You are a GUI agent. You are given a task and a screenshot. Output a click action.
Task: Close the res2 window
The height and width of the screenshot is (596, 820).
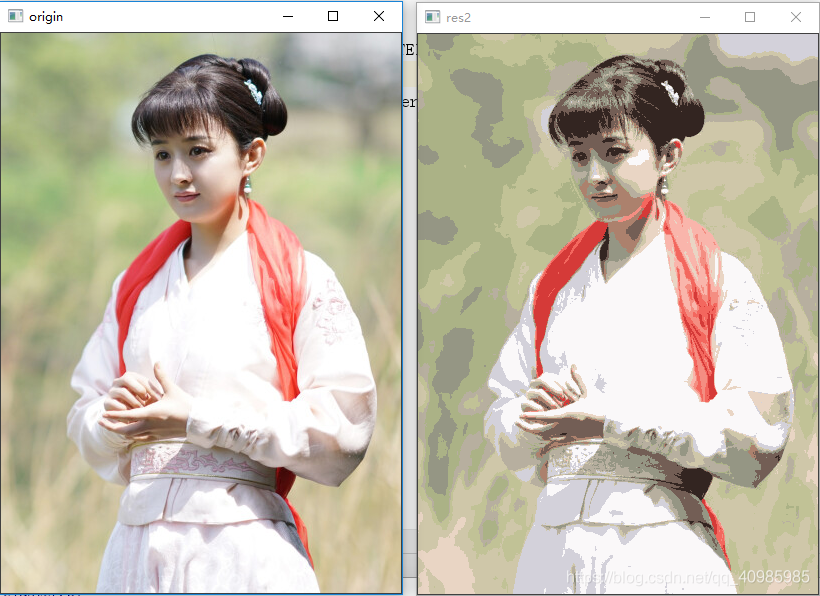point(796,17)
